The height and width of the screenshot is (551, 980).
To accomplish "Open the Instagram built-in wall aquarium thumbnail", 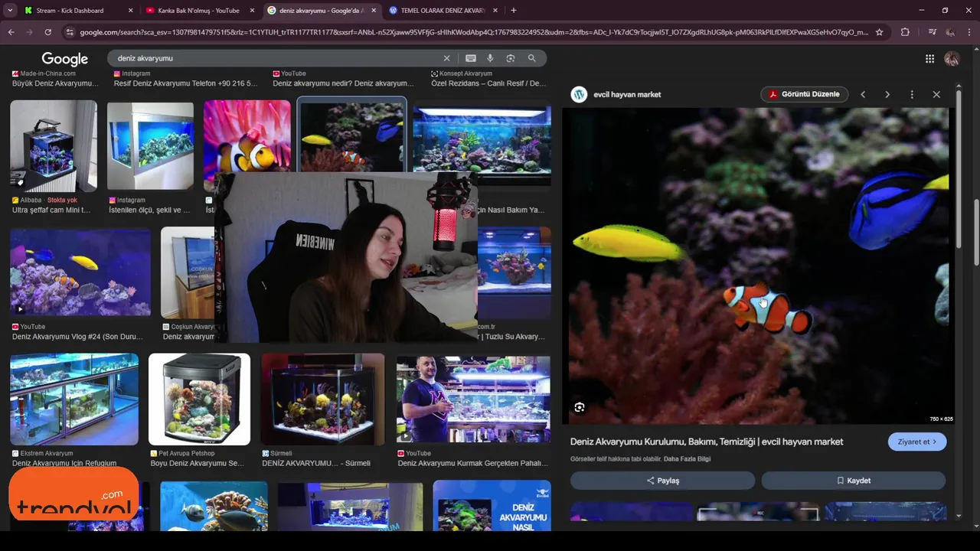I will 150,145.
